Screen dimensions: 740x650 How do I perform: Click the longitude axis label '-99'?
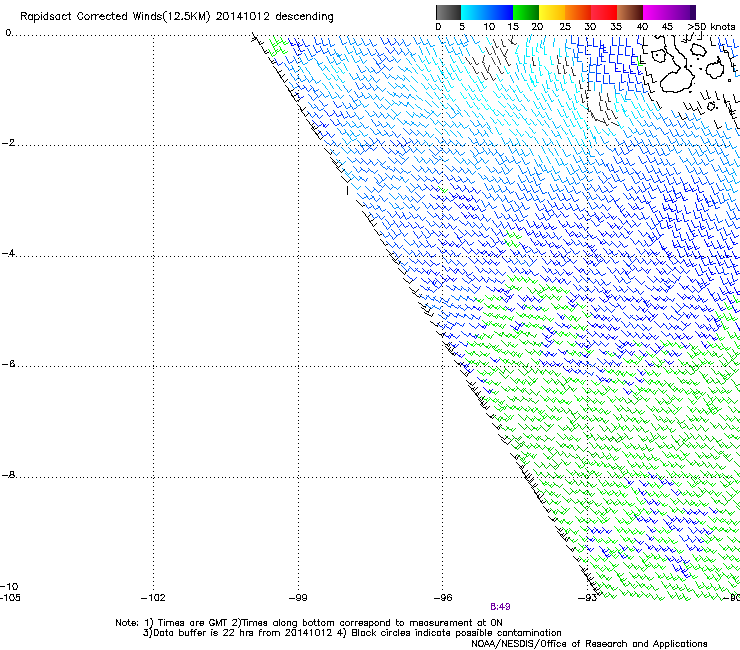[x=298, y=598]
